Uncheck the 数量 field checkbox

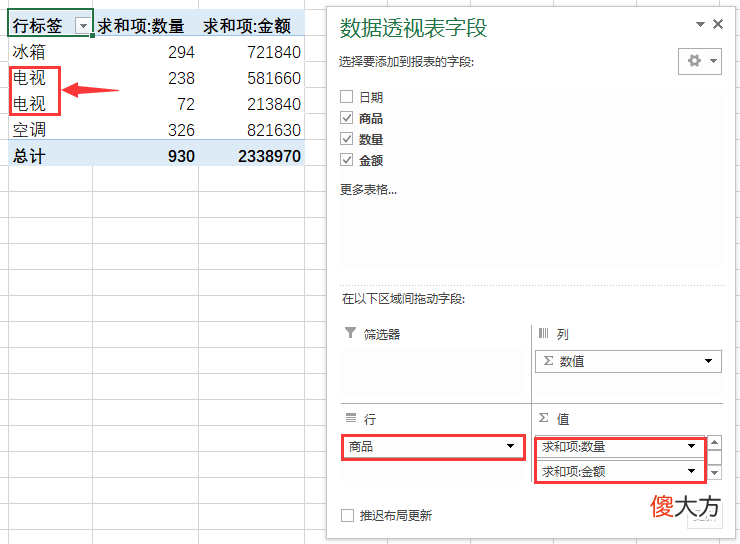(x=346, y=139)
